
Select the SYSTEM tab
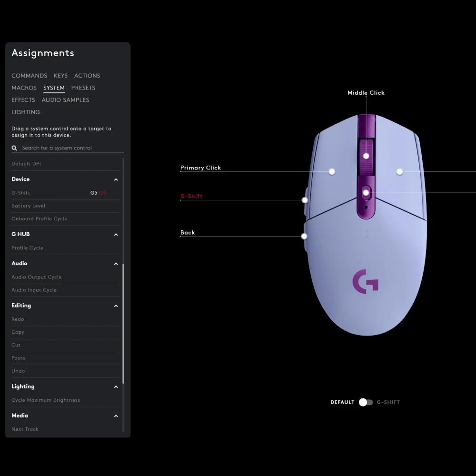54,88
